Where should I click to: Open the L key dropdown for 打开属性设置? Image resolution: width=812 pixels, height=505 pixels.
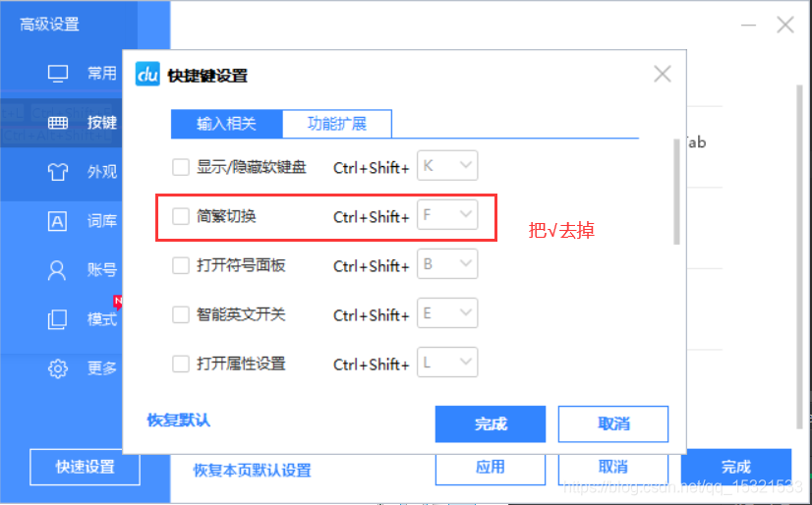pos(447,363)
